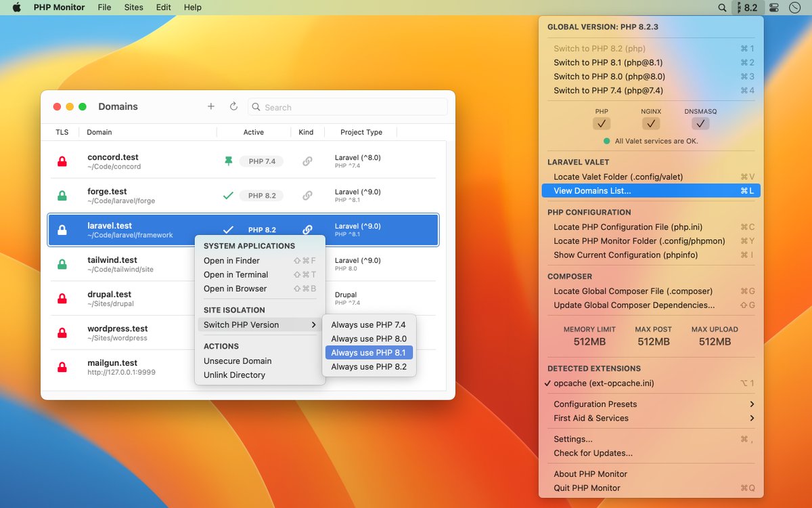812x508 pixels.
Task: Select Always use PHP 8.1 from the submenu
Action: [x=369, y=352]
